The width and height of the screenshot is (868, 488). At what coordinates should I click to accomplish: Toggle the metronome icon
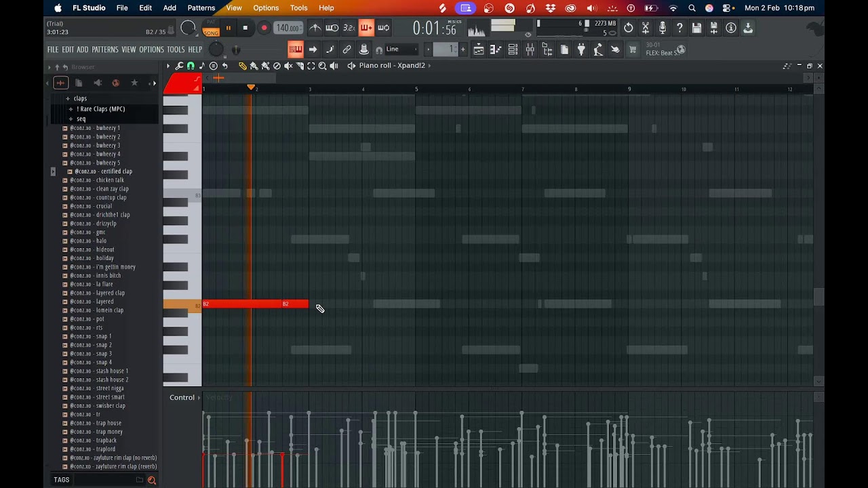coord(315,28)
